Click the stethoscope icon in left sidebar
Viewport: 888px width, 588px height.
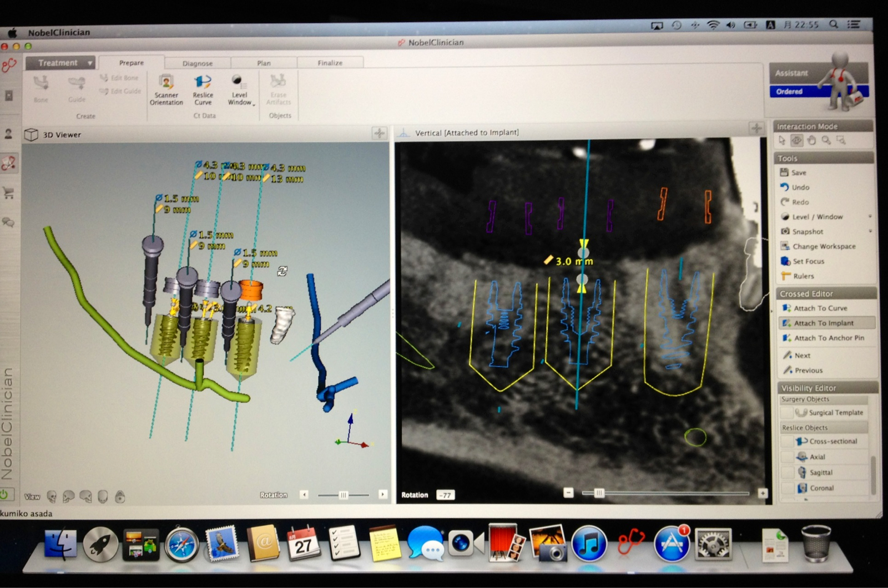(x=9, y=66)
